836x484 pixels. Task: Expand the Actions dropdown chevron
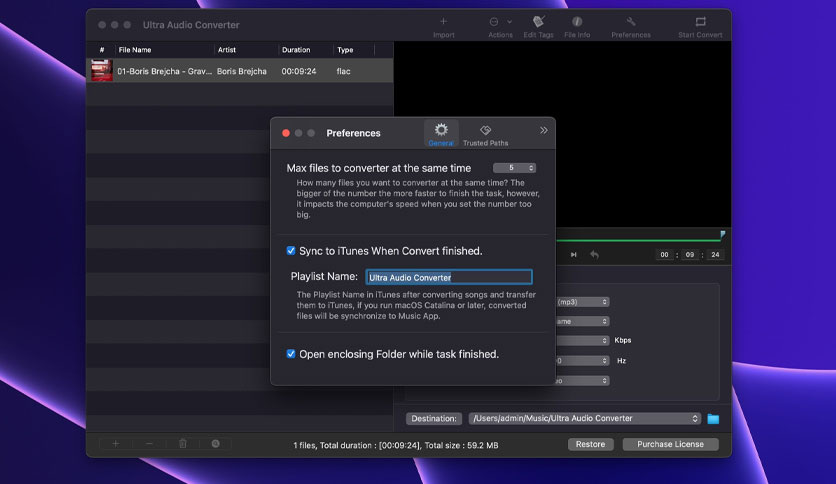click(510, 22)
